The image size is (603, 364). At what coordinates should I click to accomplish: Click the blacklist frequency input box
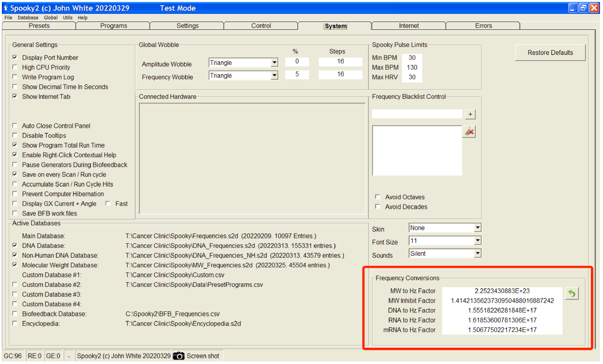[417, 114]
